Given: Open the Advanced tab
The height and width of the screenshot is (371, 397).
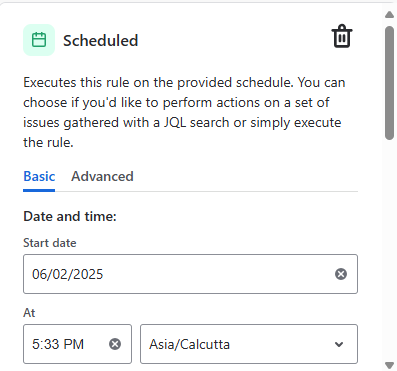Looking at the screenshot, I should point(102,176).
